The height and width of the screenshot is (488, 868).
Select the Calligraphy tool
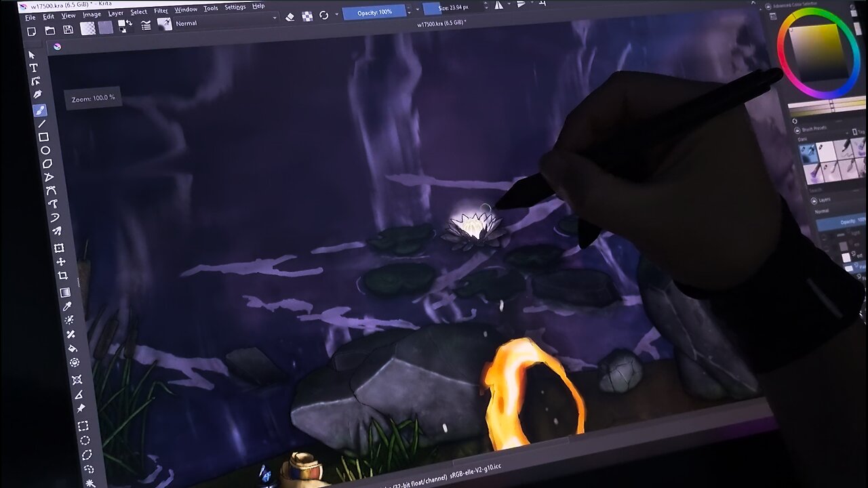(37, 95)
